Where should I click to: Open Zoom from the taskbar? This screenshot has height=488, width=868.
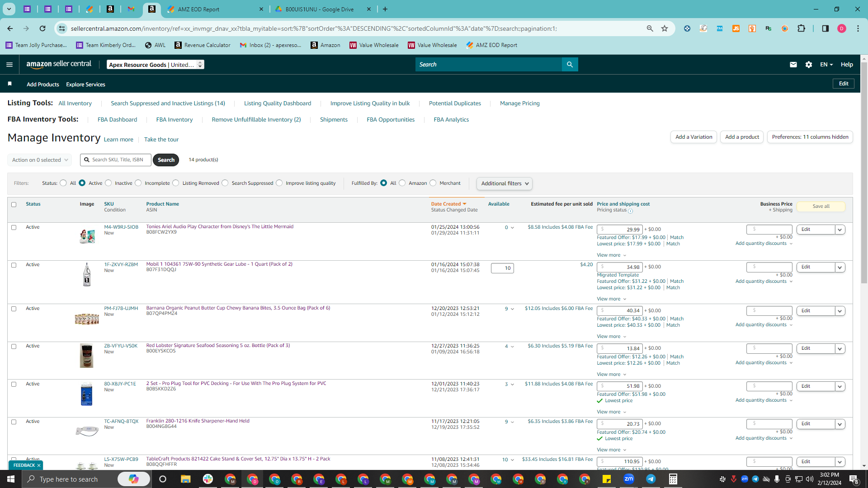click(x=629, y=479)
